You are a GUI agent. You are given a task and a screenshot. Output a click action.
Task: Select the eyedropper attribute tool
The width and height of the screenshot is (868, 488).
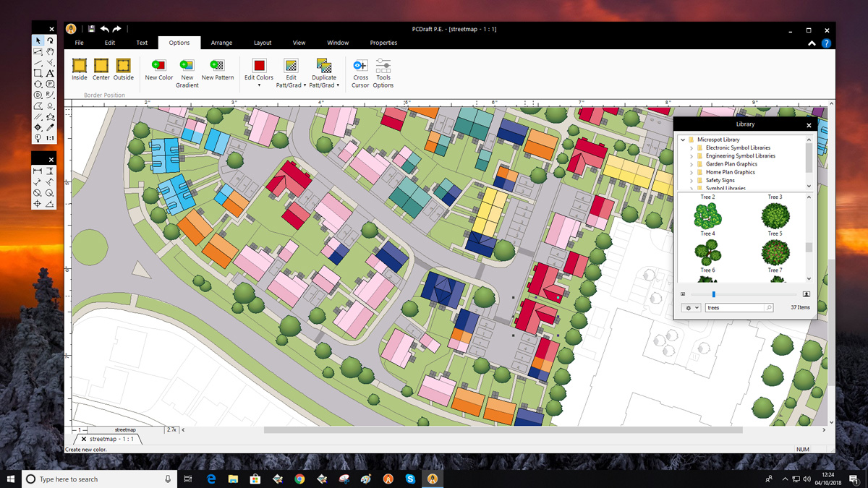(50, 128)
